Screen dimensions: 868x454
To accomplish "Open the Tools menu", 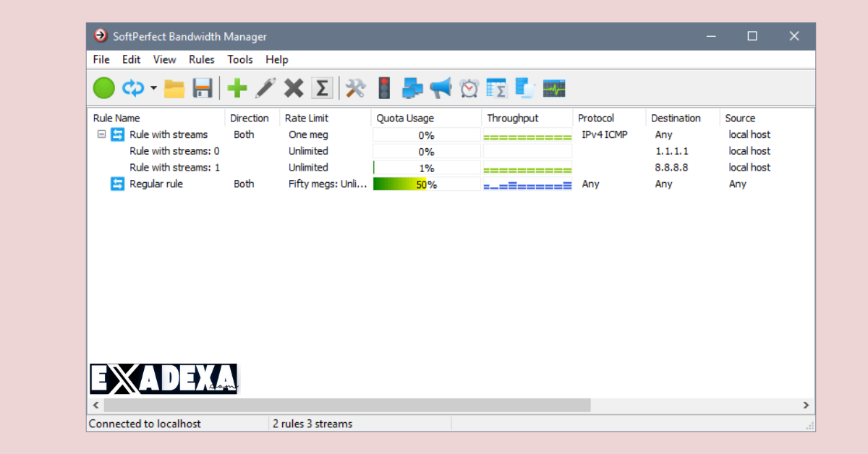I will click(239, 59).
